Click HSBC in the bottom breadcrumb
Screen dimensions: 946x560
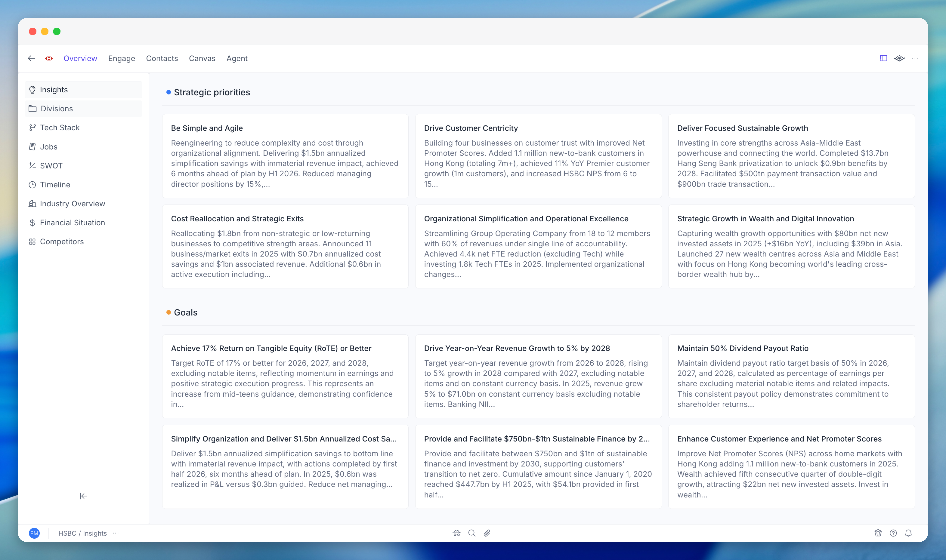[x=67, y=533]
